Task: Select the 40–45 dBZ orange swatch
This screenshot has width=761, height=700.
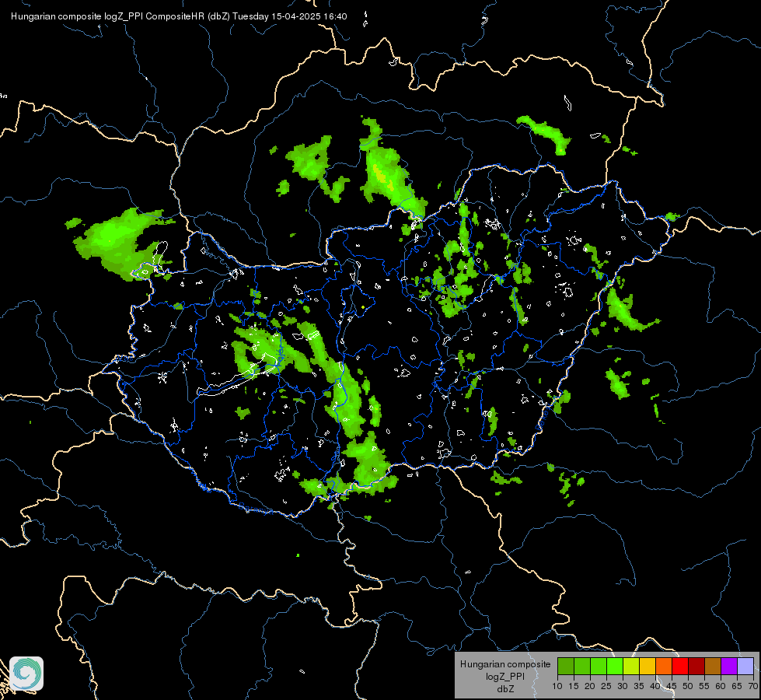Action: 664,666
